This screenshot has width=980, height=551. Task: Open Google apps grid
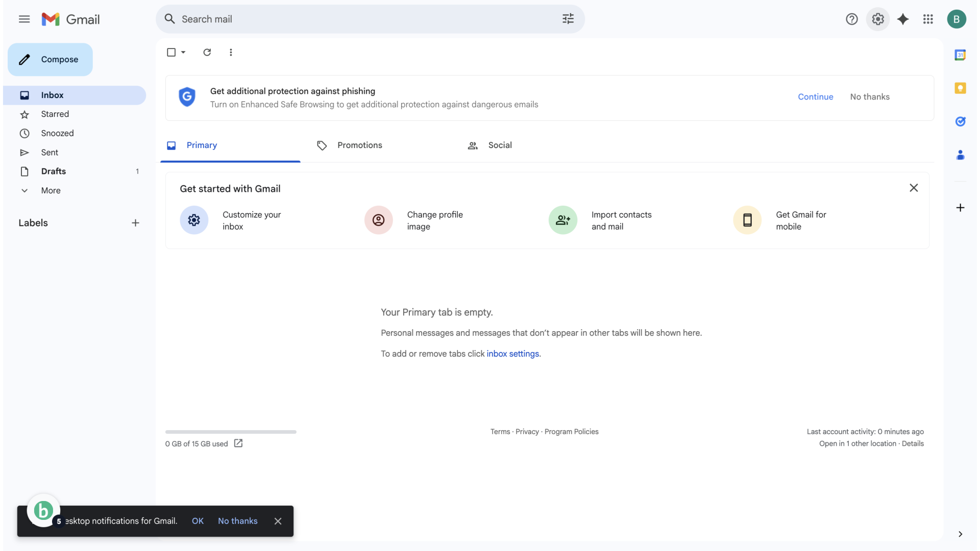[928, 19]
